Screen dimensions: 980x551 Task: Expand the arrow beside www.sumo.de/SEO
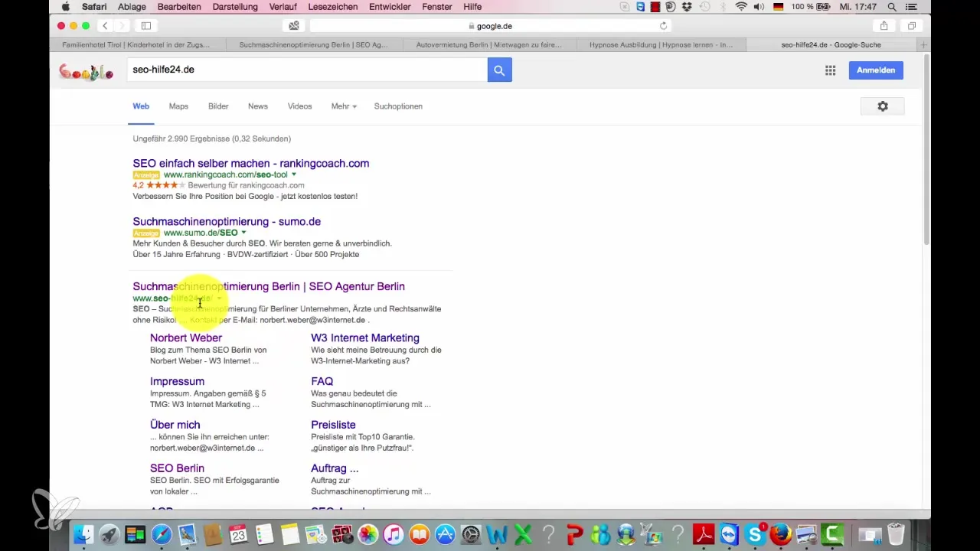[x=244, y=233]
